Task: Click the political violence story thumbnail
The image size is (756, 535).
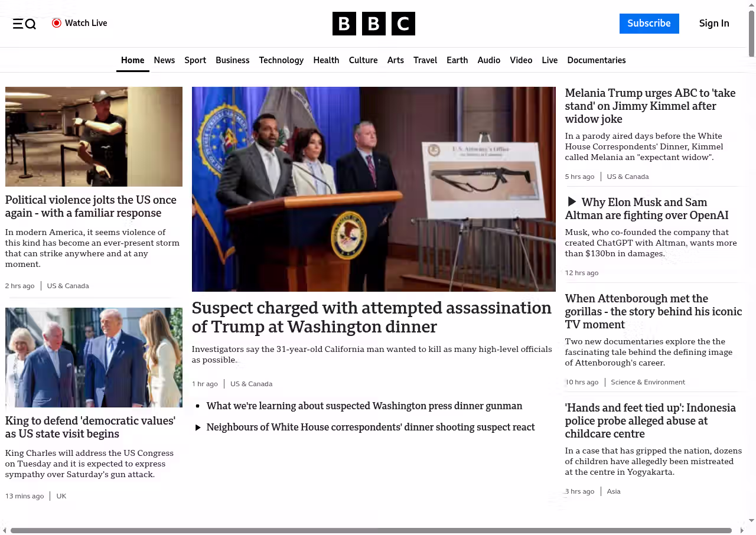Action: pos(94,136)
